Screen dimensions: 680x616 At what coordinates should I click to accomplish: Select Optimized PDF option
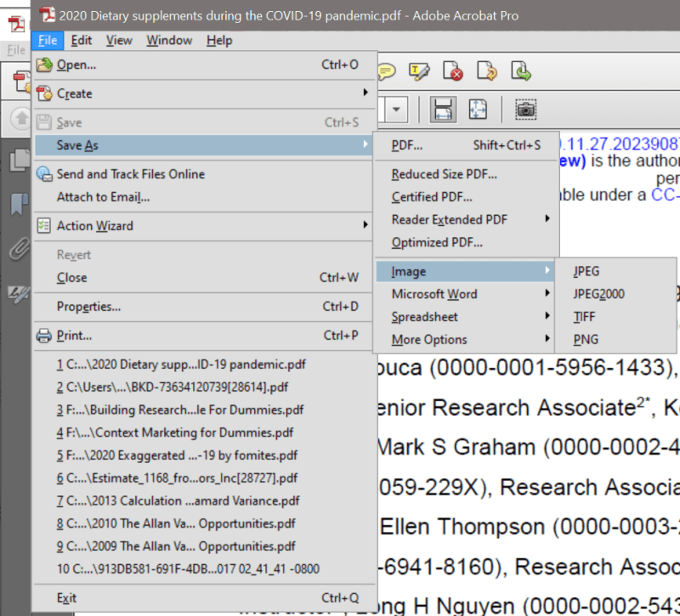[466, 242]
